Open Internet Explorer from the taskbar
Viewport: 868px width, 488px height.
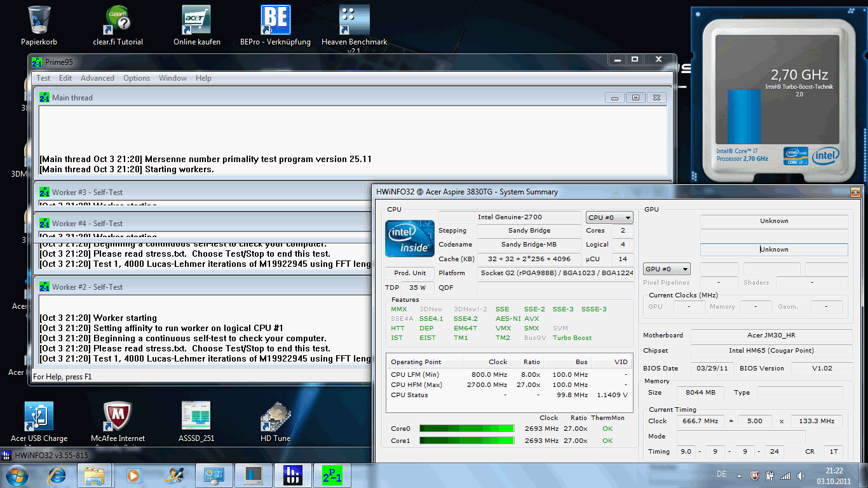pos(57,475)
